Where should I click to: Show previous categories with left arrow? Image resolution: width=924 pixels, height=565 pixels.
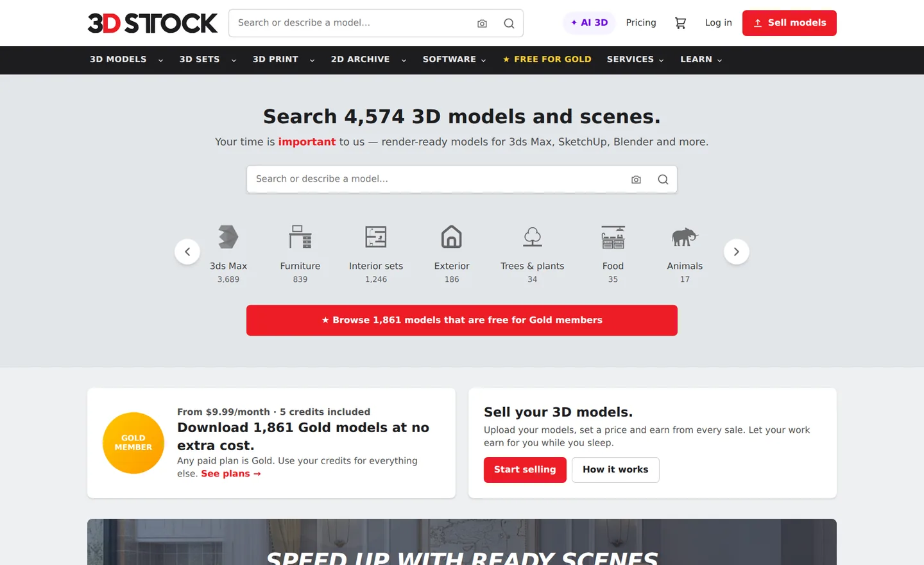(x=187, y=252)
